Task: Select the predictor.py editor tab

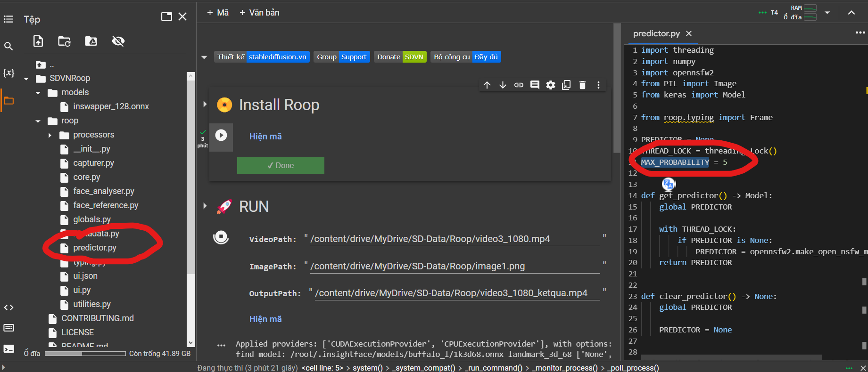Action: (656, 33)
